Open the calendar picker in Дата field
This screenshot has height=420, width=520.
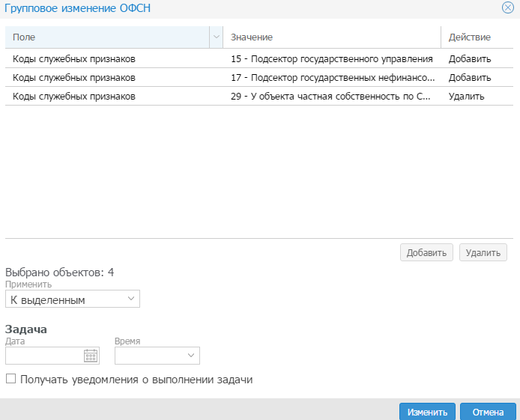click(91, 356)
